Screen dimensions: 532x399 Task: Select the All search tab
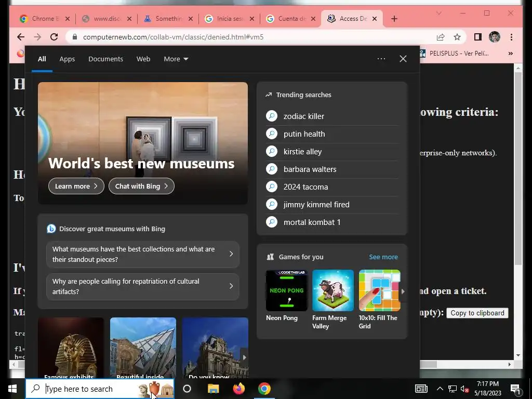pos(42,59)
